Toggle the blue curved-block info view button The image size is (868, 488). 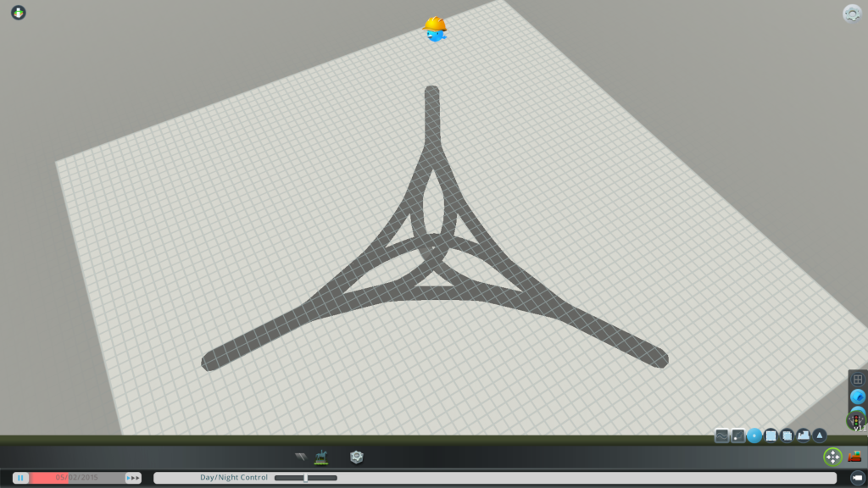(858, 396)
